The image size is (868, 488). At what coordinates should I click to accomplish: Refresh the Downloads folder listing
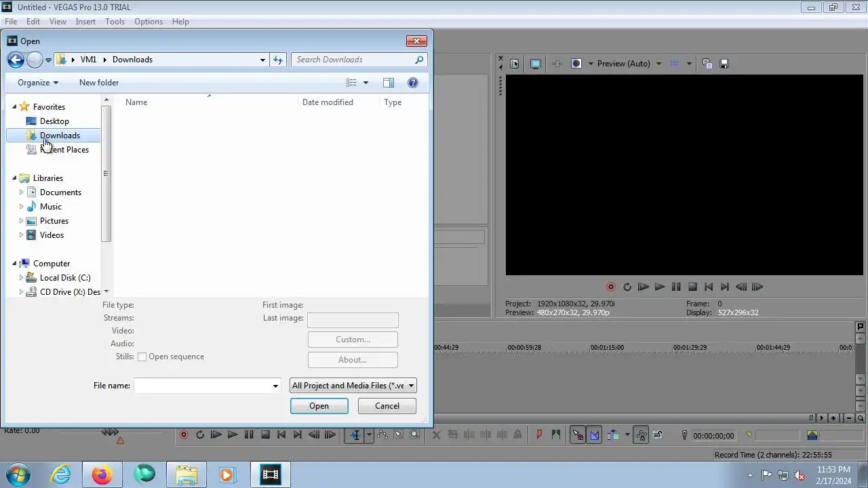278,60
